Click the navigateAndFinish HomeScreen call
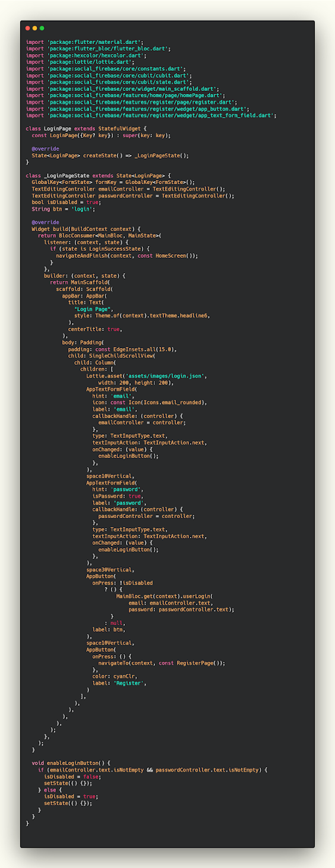This screenshot has height=868, width=335. click(x=127, y=255)
